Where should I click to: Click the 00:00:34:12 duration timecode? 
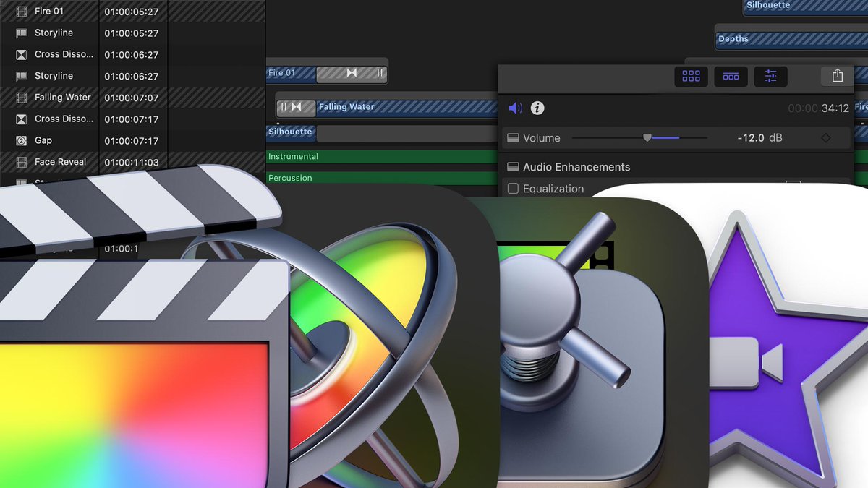(x=818, y=108)
